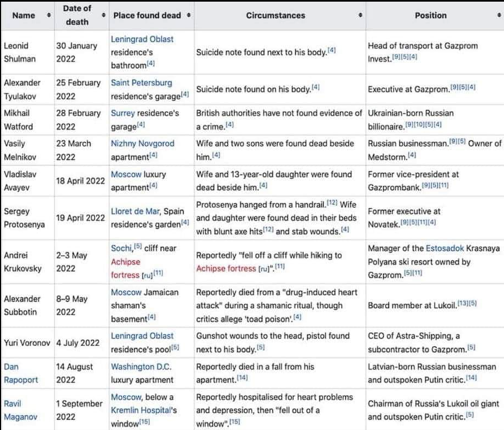This screenshot has height=430, width=504.
Task: Open Achipse fortress link in Circumstances column
Action: (226, 268)
